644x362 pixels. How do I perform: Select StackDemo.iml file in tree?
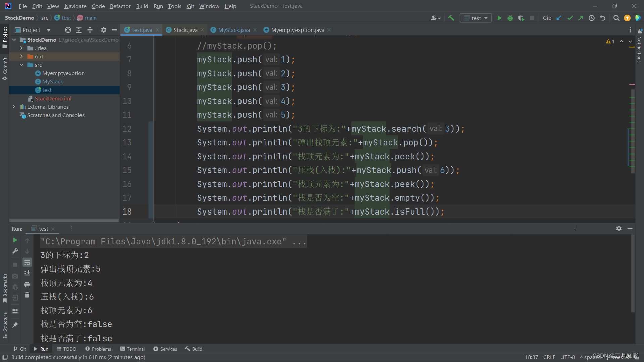[x=53, y=98]
